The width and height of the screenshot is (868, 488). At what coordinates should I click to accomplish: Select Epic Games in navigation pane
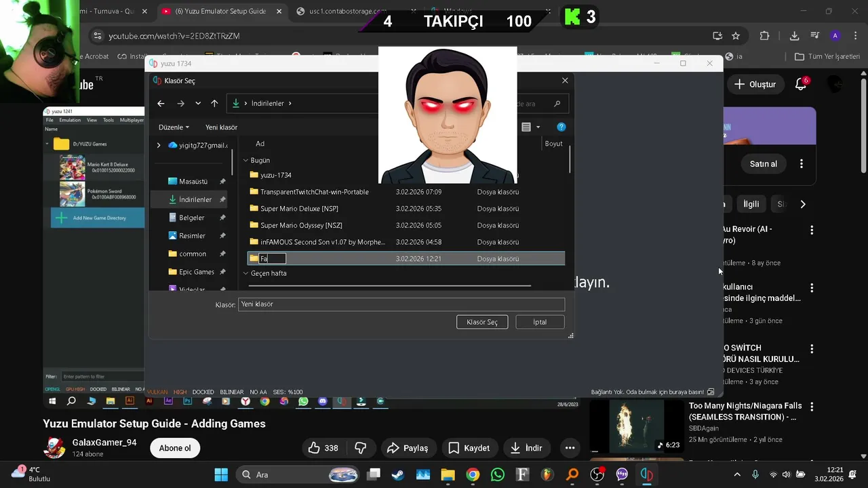point(197,272)
